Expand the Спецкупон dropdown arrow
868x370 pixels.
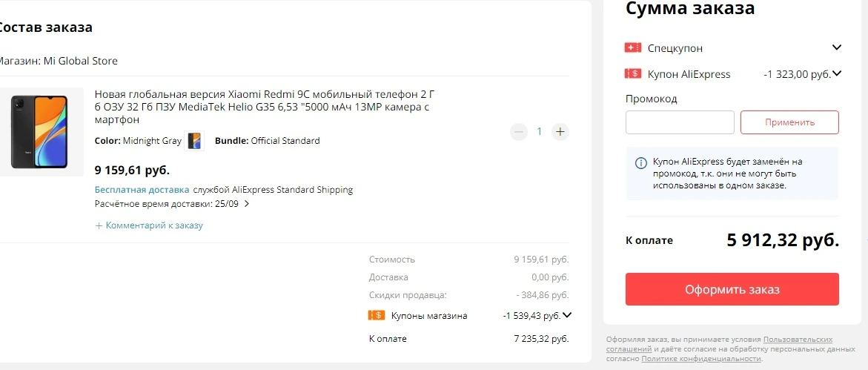point(836,47)
